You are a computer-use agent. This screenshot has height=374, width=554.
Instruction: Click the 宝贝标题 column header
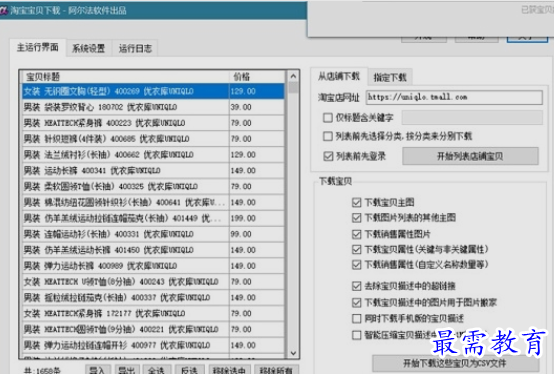point(126,77)
